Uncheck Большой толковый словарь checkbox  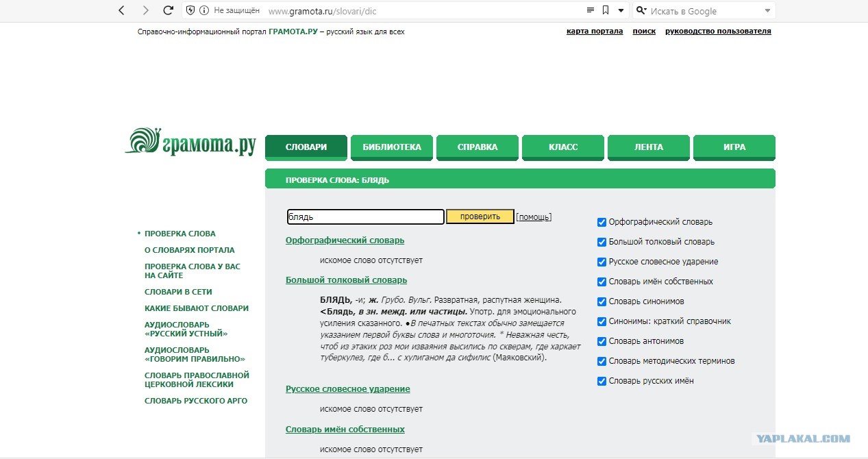pyautogui.click(x=602, y=242)
